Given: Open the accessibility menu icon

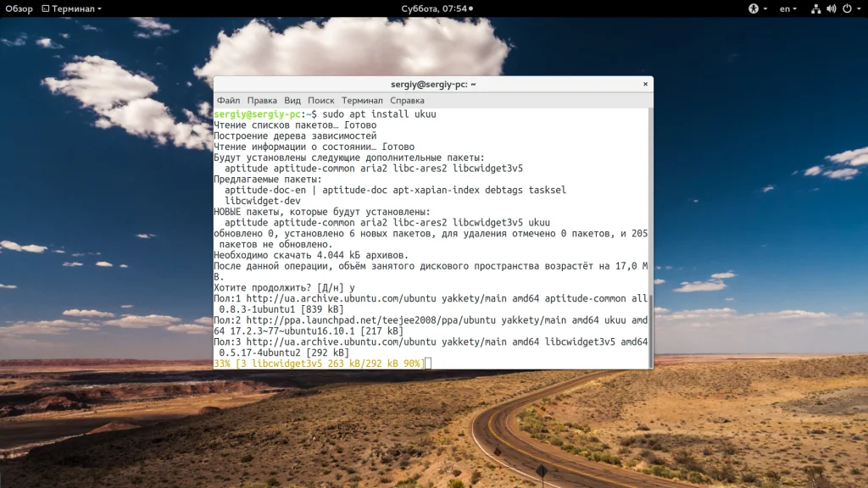Looking at the screenshot, I should [754, 8].
